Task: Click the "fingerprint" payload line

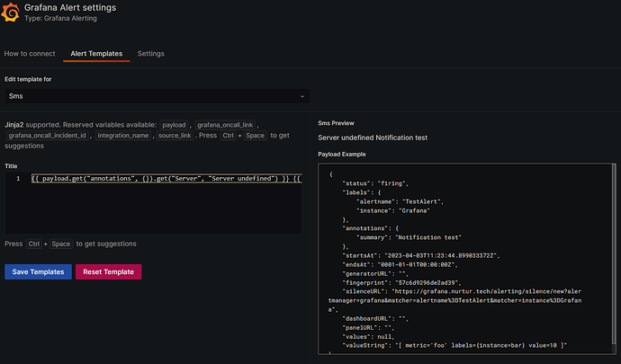Action: coord(401,283)
